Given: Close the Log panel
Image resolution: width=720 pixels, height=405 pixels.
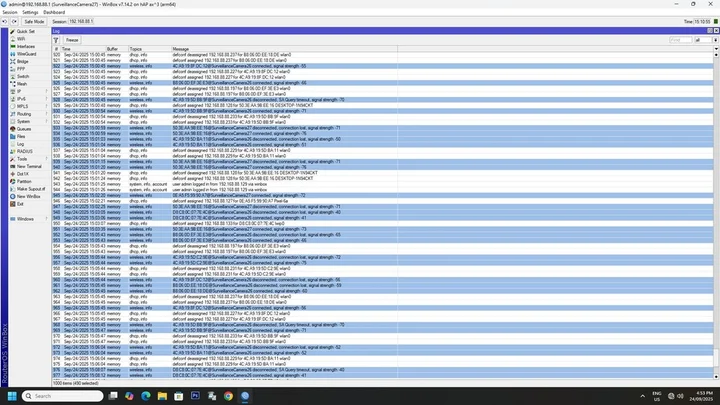Looking at the screenshot, I should [716, 31].
